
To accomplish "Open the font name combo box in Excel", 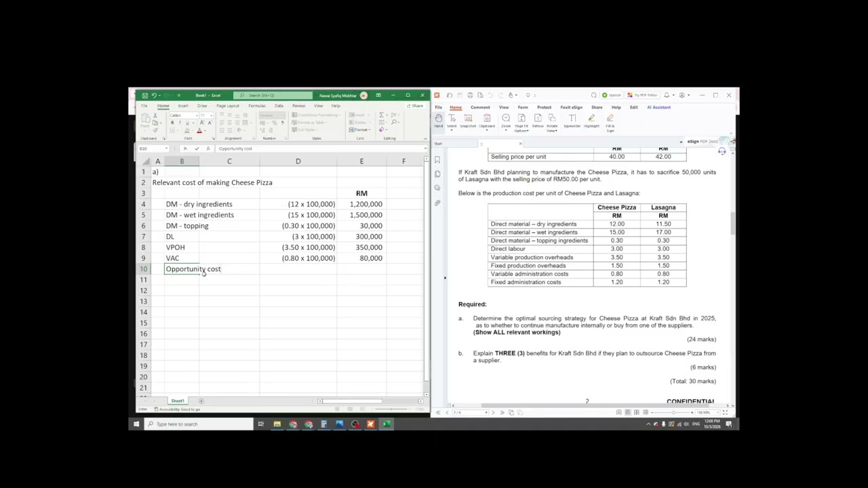I will [184, 115].
